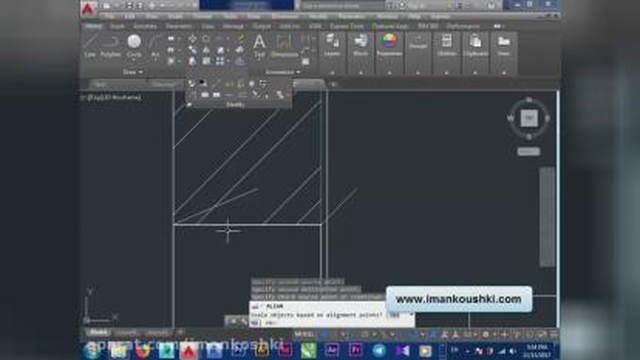
Task: Click the navigation bar on the right
Action: [547, 216]
